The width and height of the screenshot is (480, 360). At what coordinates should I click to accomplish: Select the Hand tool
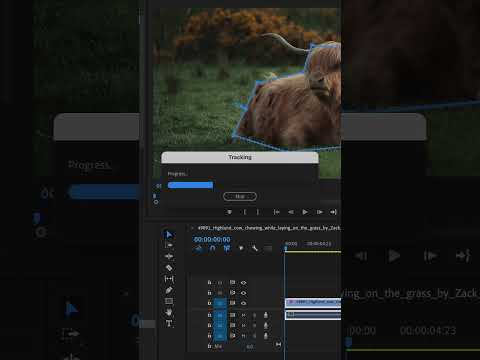point(169,312)
